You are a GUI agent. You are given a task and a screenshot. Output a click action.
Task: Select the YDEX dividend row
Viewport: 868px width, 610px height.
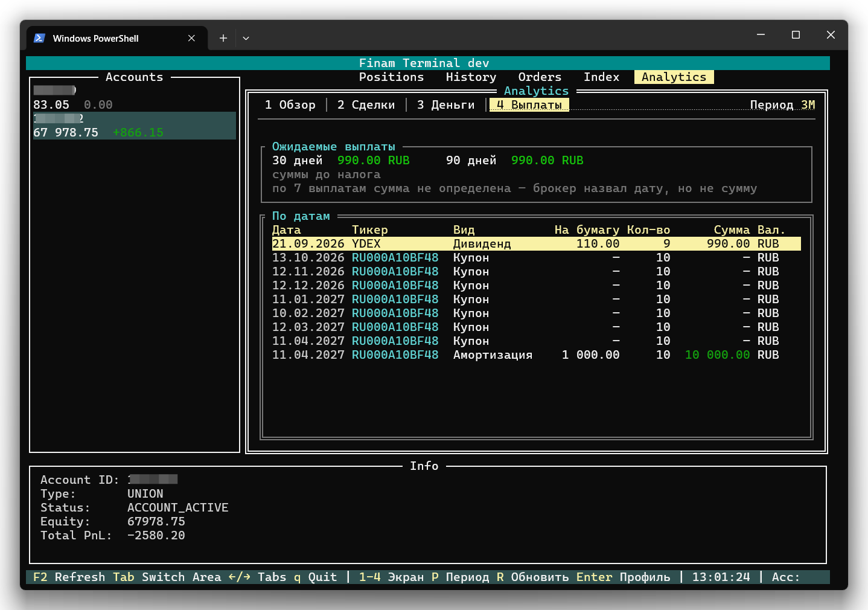[536, 244]
